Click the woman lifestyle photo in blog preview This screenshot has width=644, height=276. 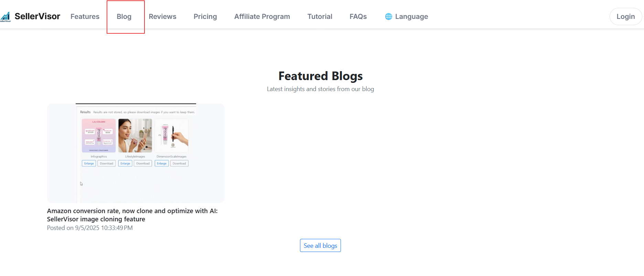click(x=135, y=135)
